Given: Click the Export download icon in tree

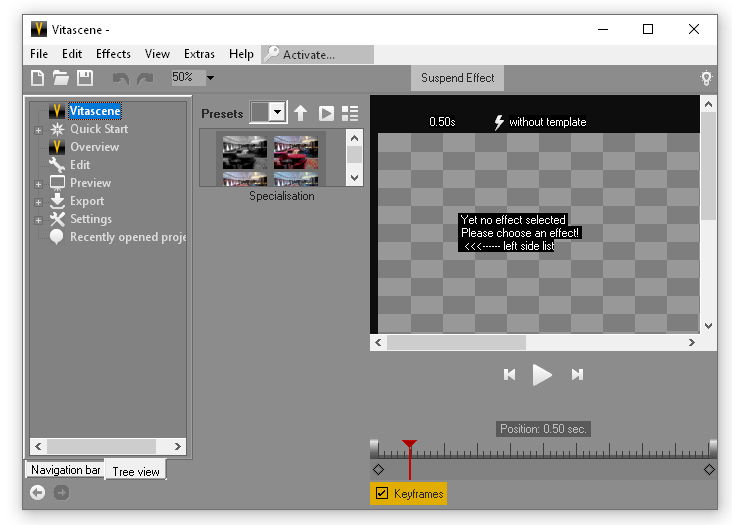Looking at the screenshot, I should tap(57, 201).
